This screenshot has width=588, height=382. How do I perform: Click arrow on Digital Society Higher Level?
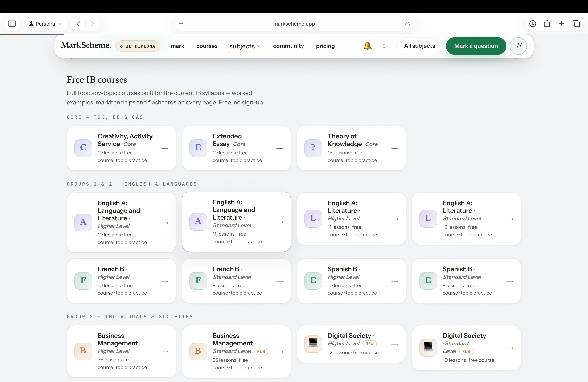click(395, 344)
